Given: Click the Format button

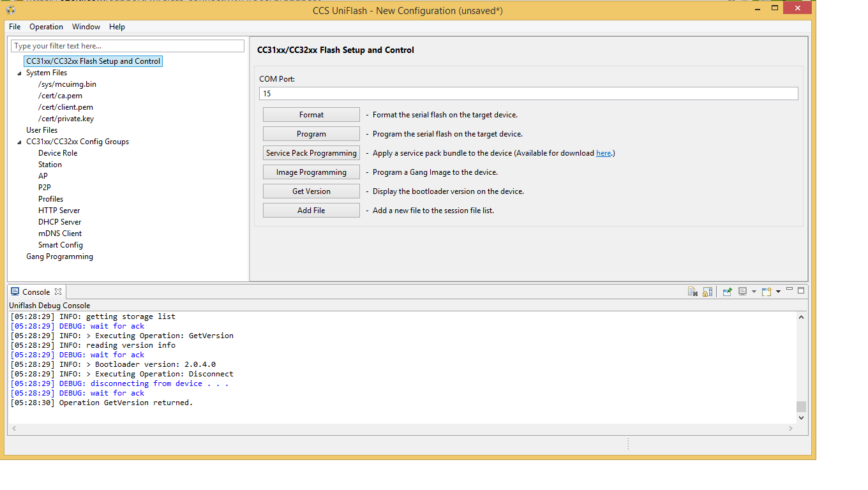Looking at the screenshot, I should tap(311, 115).
